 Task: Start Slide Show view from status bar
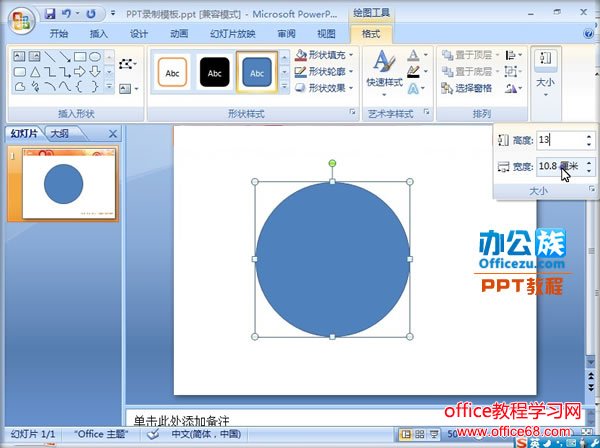(434, 434)
